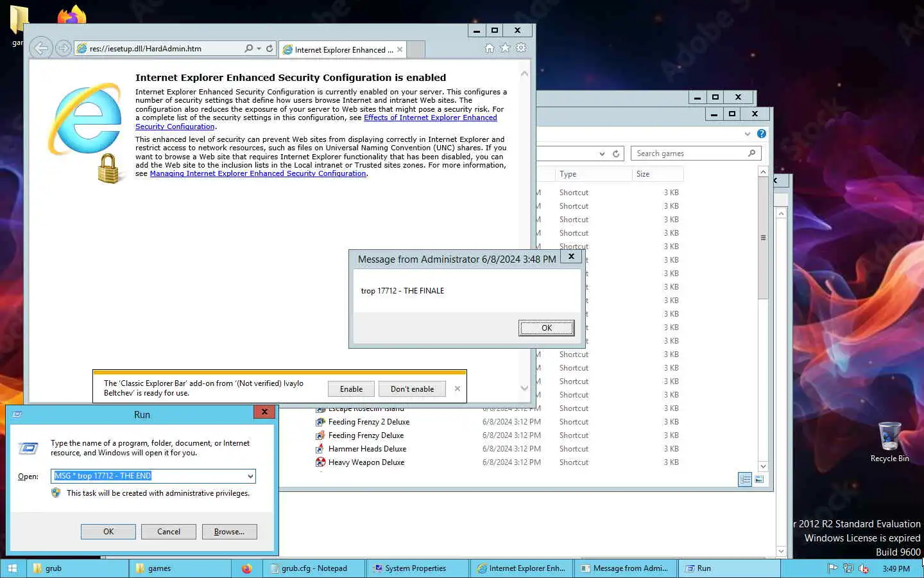Open Explorer help question mark icon
Screen dimensions: 924x578
(762, 134)
